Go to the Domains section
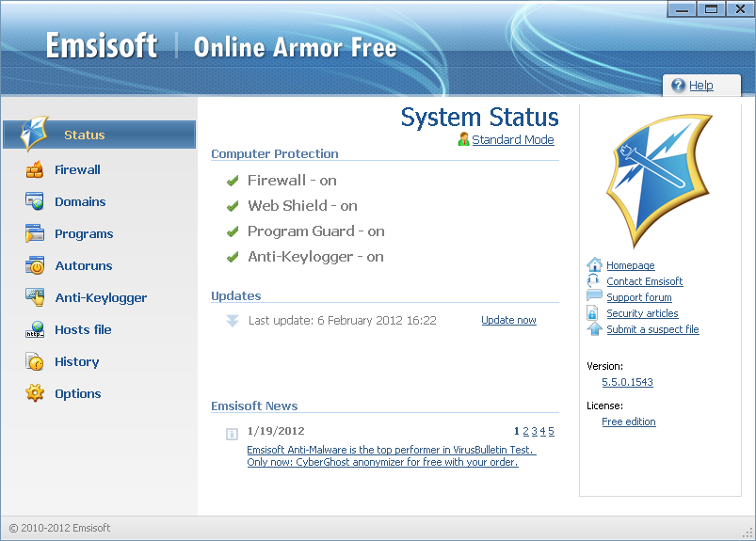The image size is (756, 541). click(x=80, y=201)
